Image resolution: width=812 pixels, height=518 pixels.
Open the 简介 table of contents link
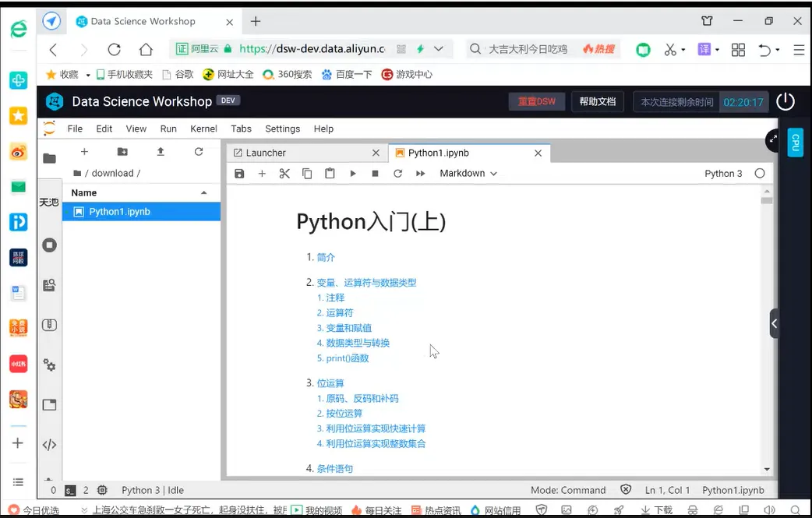click(x=326, y=257)
